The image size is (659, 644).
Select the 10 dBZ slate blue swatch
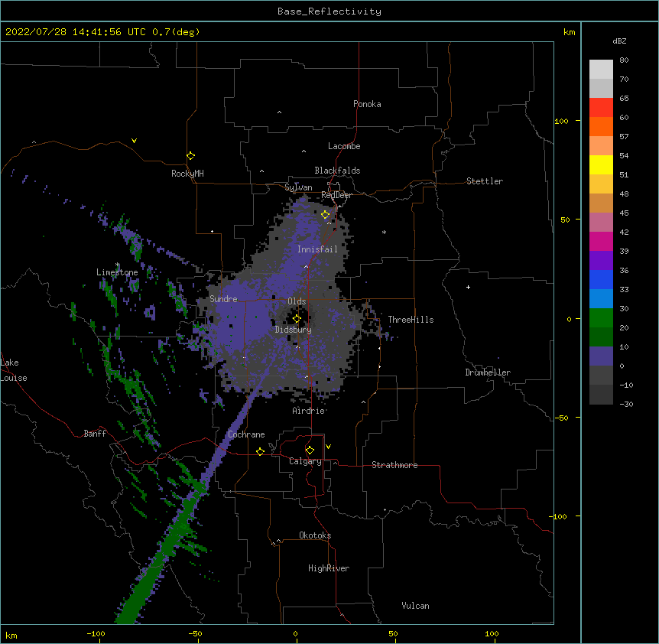[601, 356]
